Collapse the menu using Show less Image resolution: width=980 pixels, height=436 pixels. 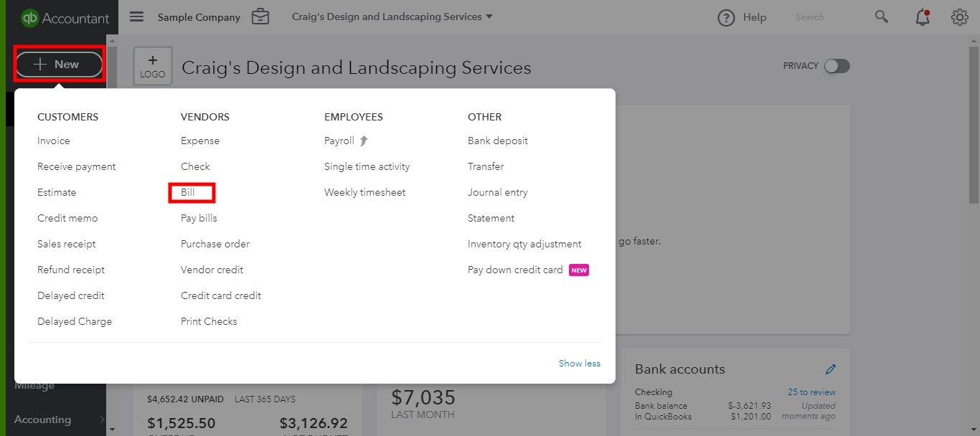point(579,363)
